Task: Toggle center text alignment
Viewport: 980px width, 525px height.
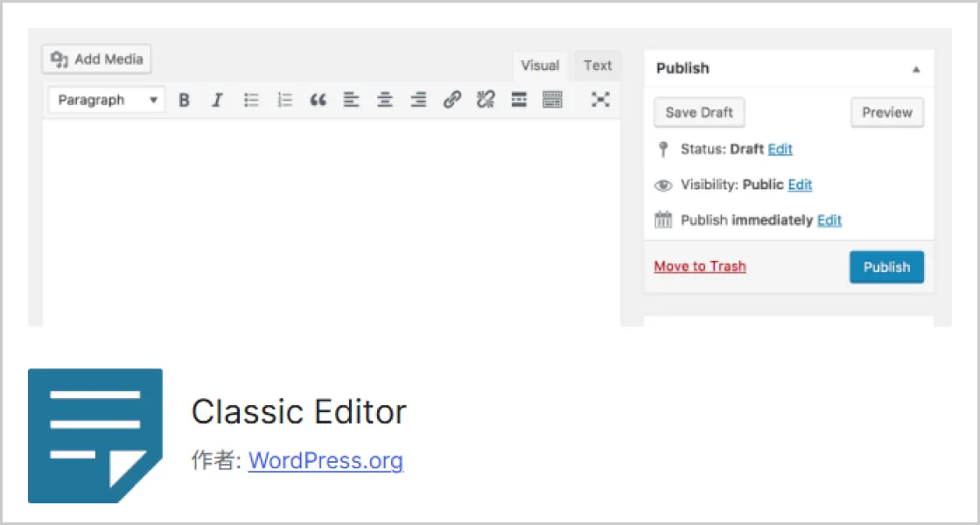Action: tap(385, 100)
